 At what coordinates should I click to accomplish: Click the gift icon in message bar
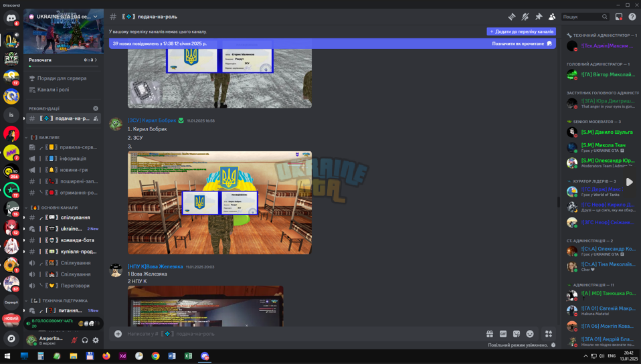point(489,334)
